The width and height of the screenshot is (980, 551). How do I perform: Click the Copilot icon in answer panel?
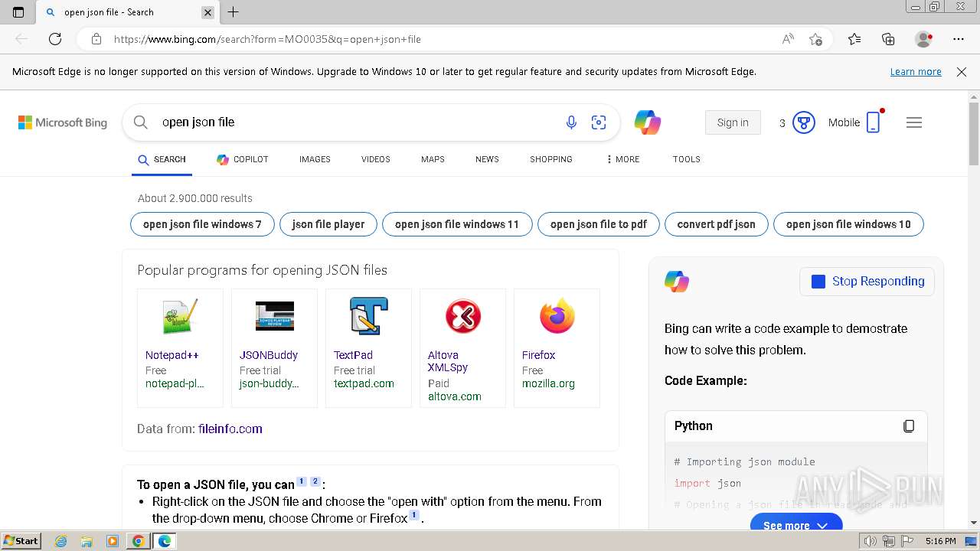(x=677, y=282)
